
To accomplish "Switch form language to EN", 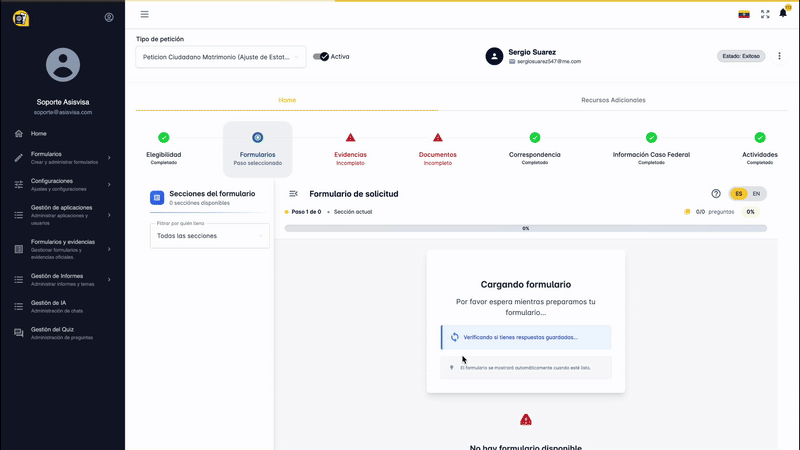I will click(x=757, y=193).
